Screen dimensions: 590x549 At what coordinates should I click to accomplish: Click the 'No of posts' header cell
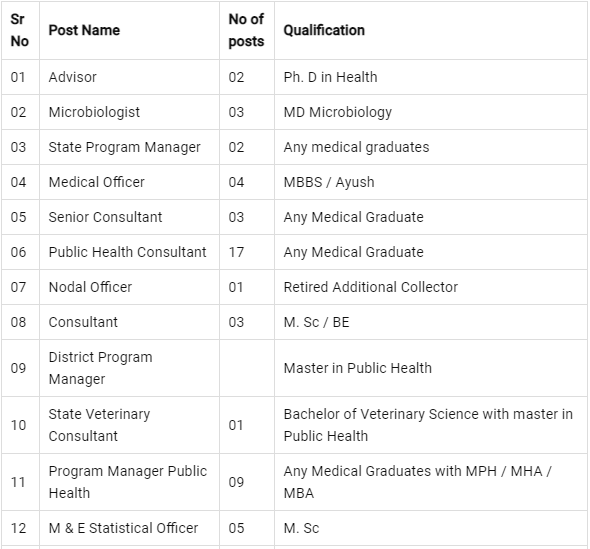coord(246,30)
